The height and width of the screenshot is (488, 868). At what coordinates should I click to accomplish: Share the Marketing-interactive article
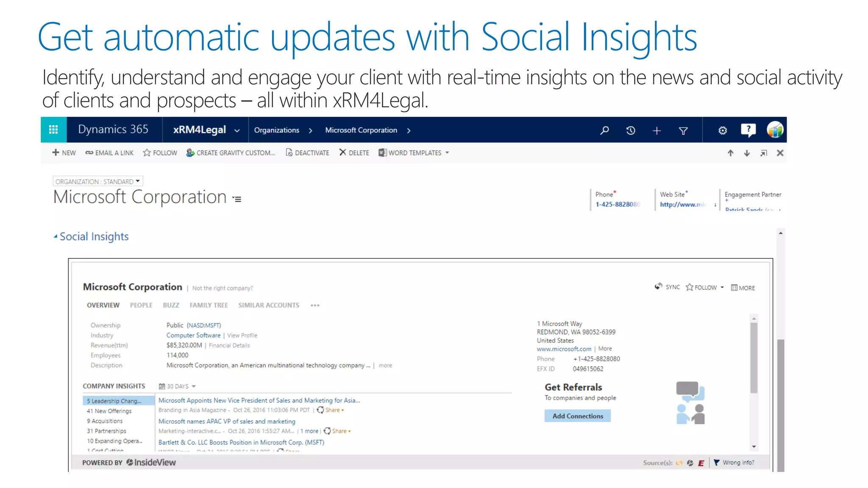click(337, 431)
